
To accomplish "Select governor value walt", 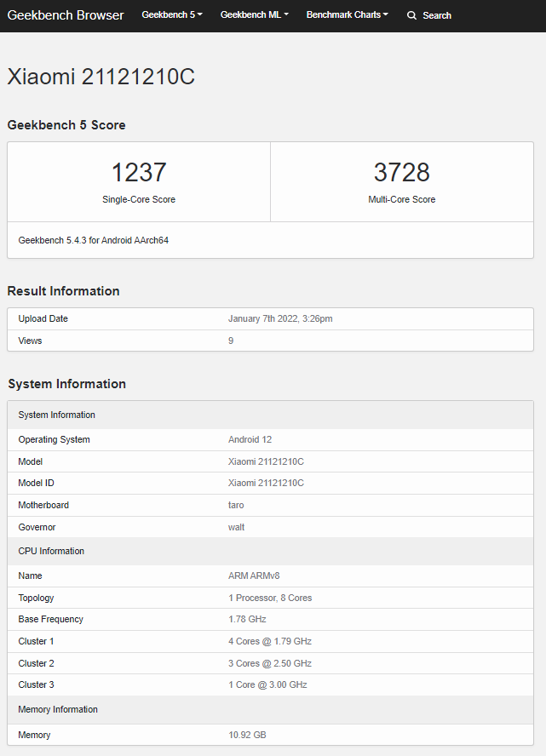I will pyautogui.click(x=236, y=528).
